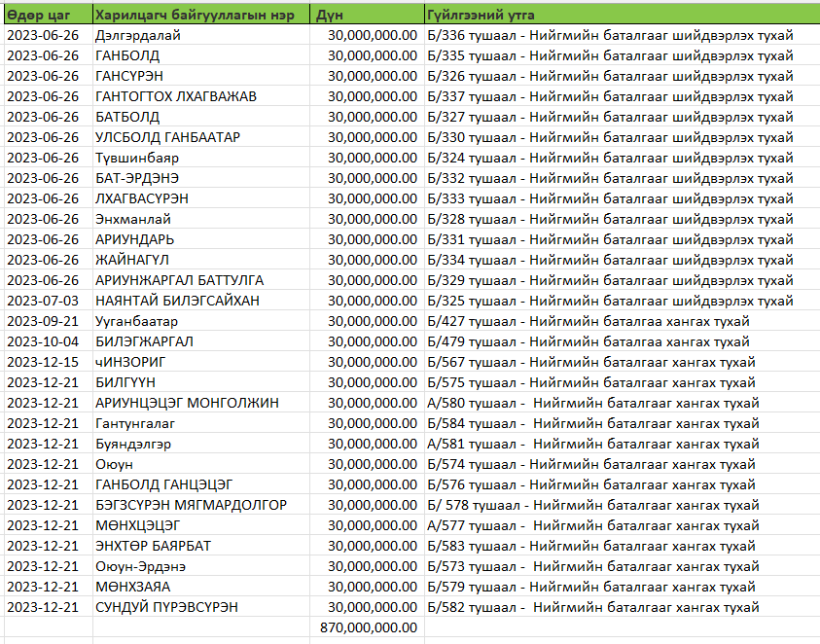Image resolution: width=820 pixels, height=644 pixels.
Task: Click the amount cell in the 'Оюун-Эрдэнэ' row
Action: [368, 566]
